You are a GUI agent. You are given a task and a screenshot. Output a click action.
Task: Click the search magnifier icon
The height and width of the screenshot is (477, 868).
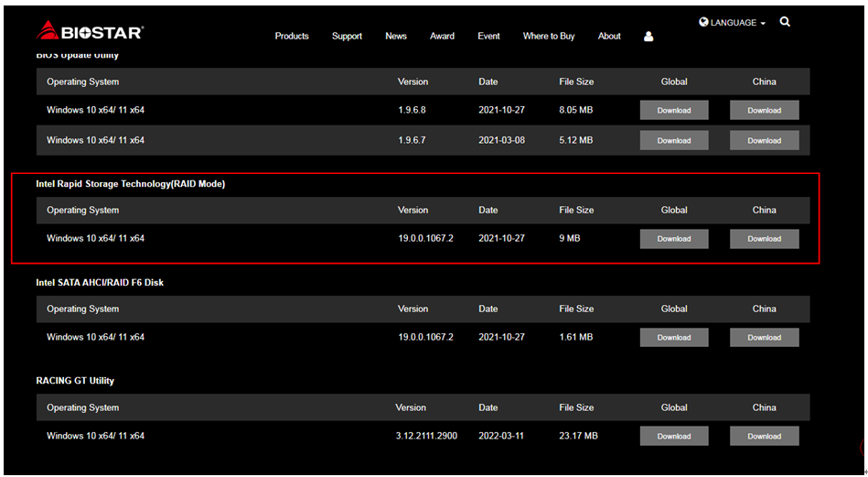coord(785,22)
